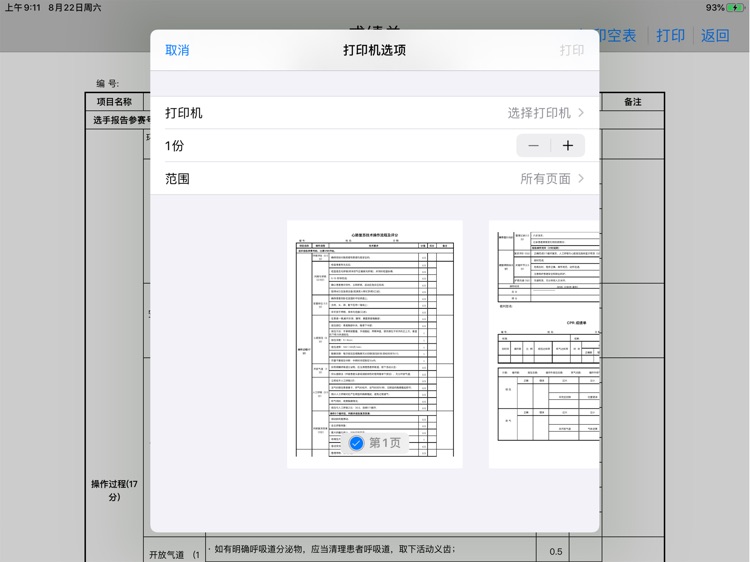The image size is (750, 562).
Task: Tap the 8月22日周六 date in status bar
Action: point(75,8)
